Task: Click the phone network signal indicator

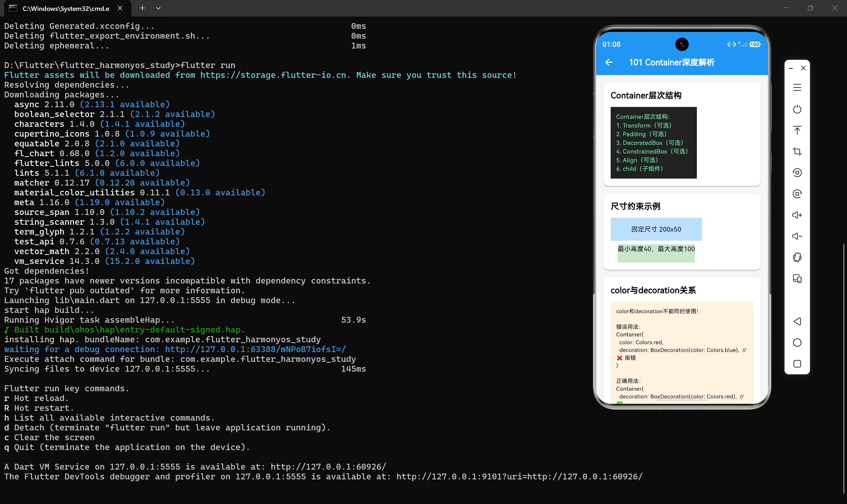Action: tap(743, 44)
